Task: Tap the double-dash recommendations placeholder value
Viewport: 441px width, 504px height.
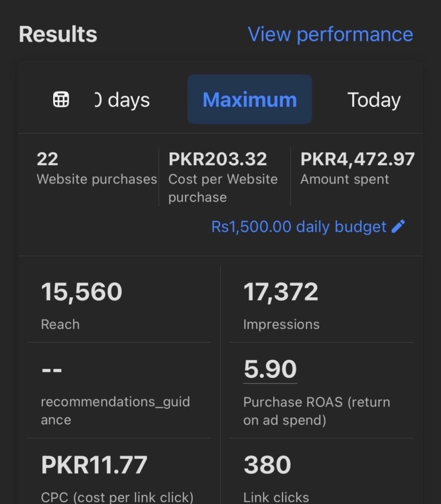Action: pyautogui.click(x=52, y=370)
